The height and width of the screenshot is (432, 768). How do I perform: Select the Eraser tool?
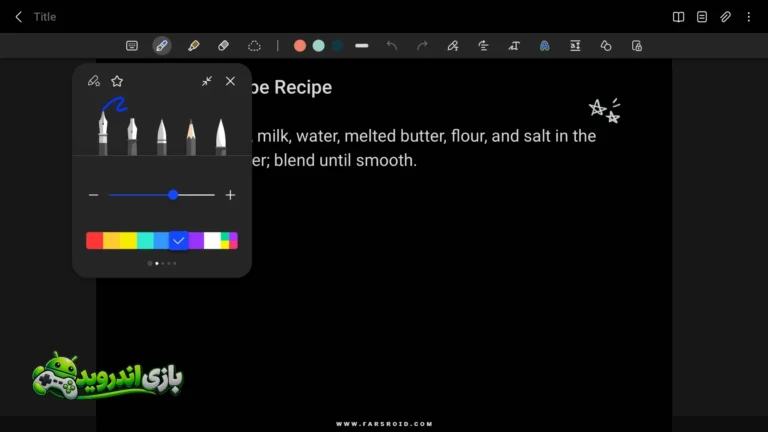[223, 46]
